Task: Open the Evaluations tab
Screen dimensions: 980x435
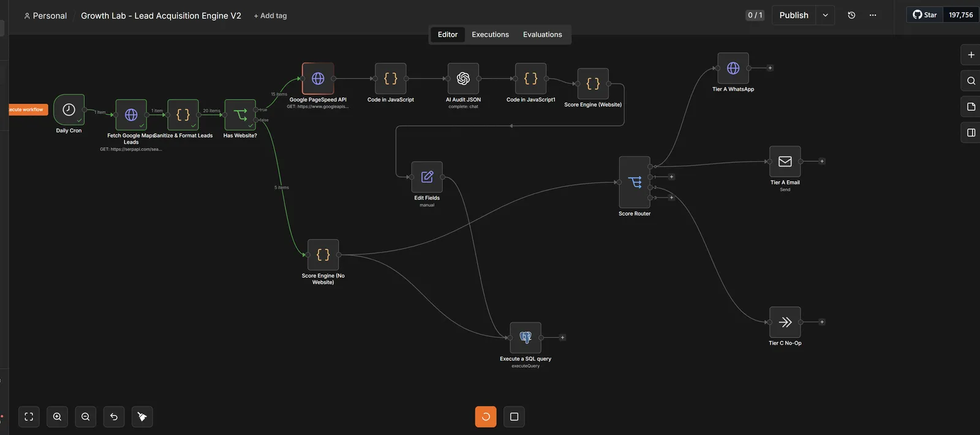Action: point(543,34)
